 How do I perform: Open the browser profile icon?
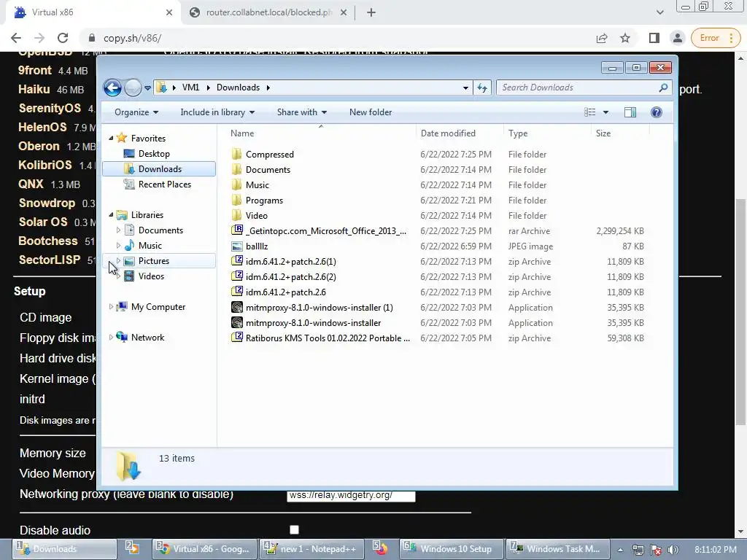[x=678, y=38]
